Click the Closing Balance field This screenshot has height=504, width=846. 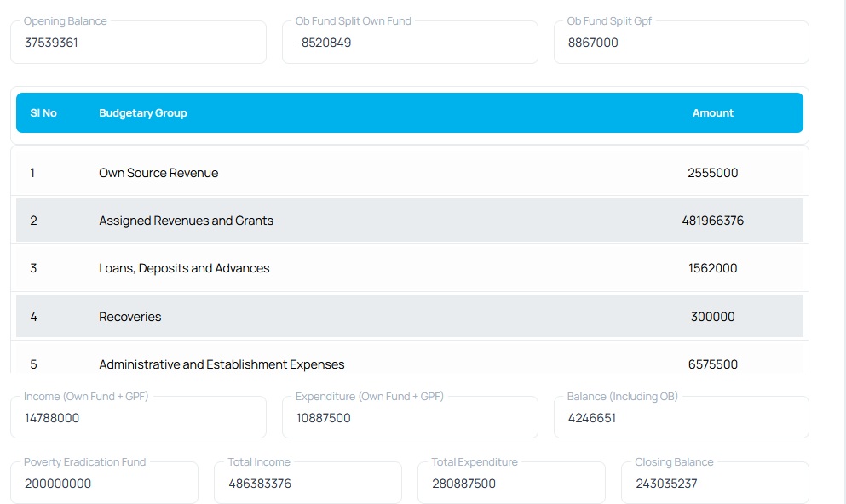click(x=715, y=483)
